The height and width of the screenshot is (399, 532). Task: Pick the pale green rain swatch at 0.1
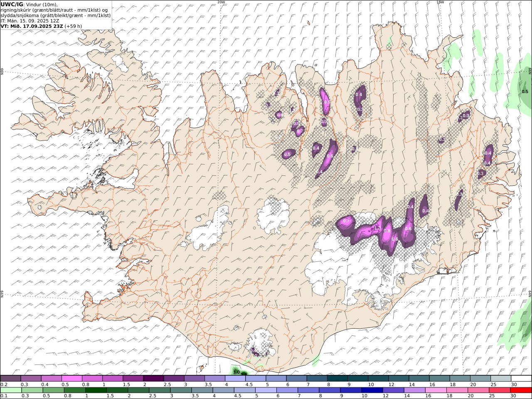point(11,390)
